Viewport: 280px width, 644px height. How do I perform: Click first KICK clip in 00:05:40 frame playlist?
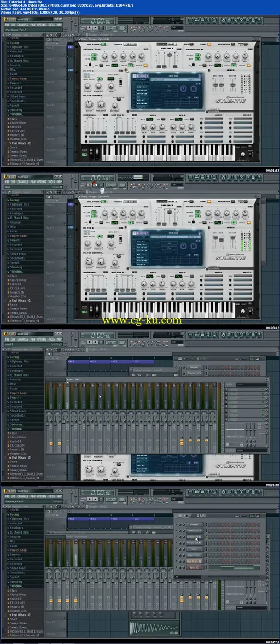click(78, 361)
